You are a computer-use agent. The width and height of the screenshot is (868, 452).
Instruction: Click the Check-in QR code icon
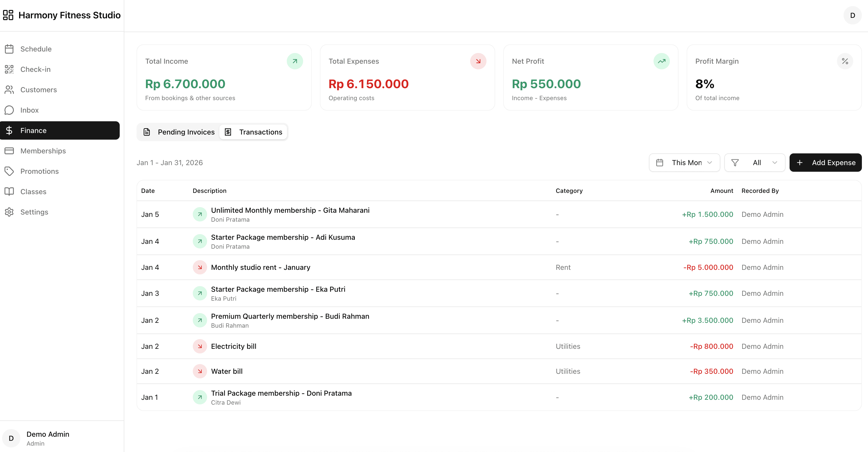9,70
